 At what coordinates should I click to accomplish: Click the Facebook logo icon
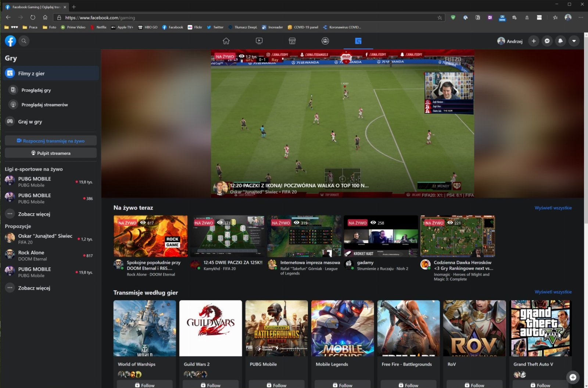point(10,41)
